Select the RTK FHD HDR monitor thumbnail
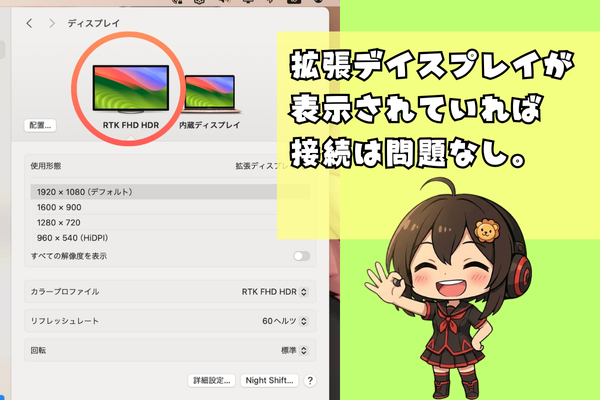Screen dimensions: 600x400 tap(130, 89)
